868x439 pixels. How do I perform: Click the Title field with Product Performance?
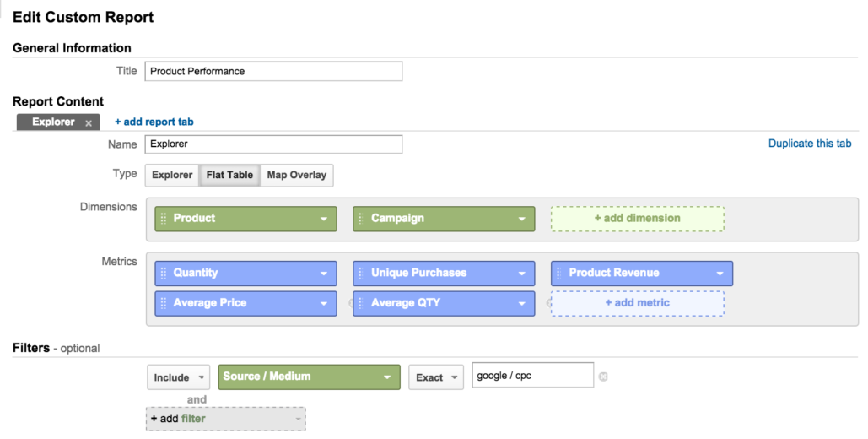click(x=273, y=72)
